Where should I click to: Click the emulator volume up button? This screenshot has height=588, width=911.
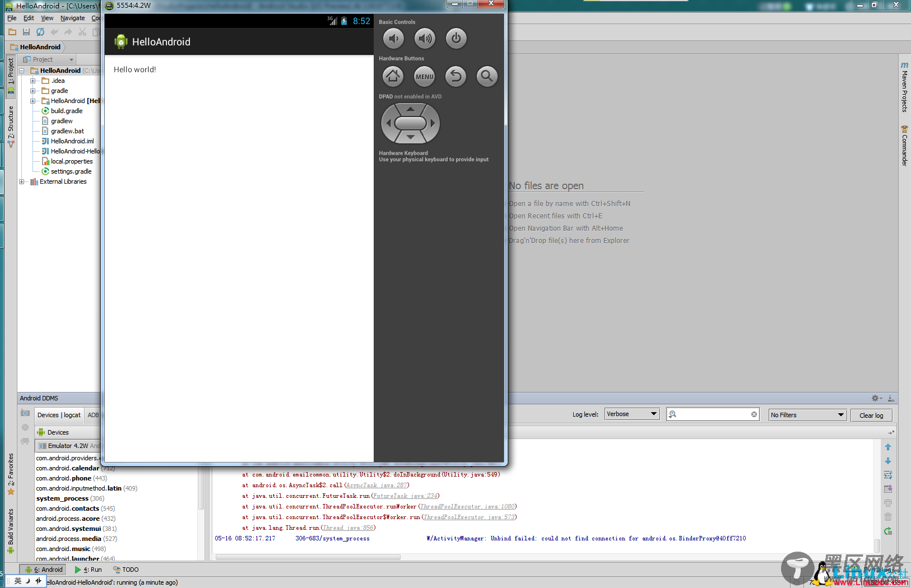[x=425, y=39]
